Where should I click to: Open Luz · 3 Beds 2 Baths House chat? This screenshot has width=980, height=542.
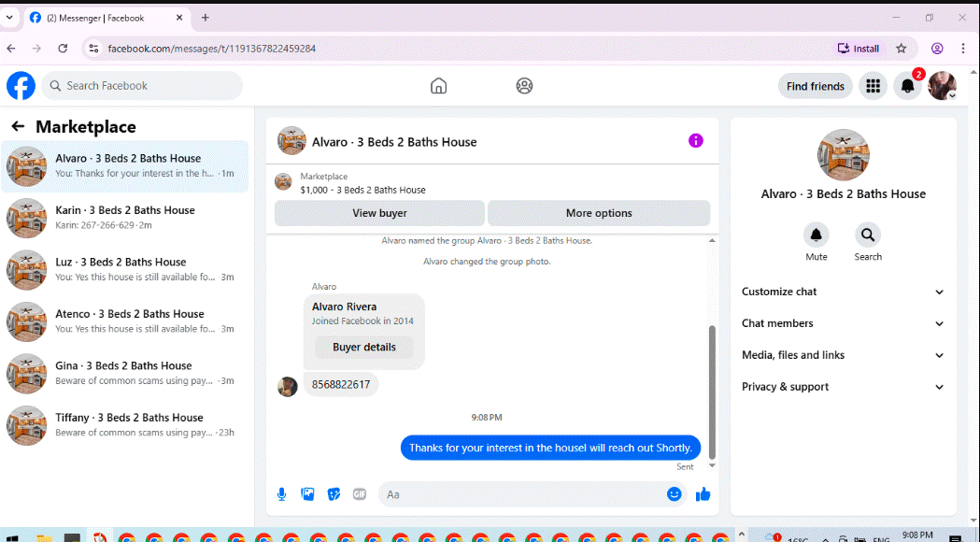[125, 269]
